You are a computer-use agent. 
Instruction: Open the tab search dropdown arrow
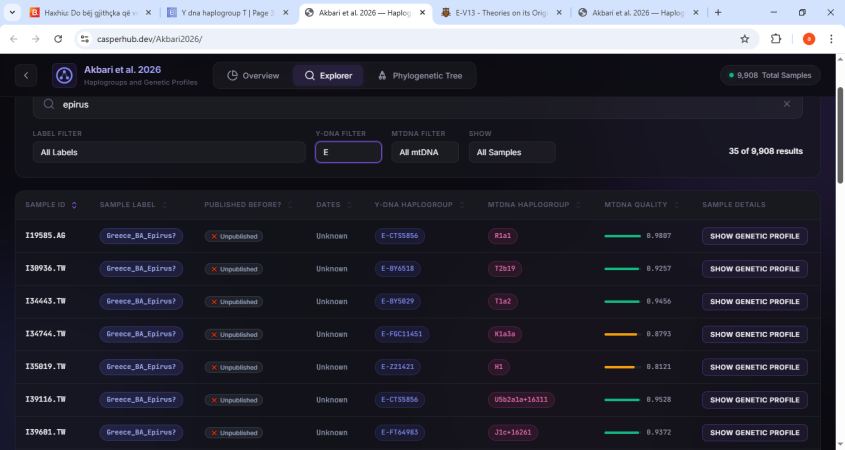tap(12, 12)
